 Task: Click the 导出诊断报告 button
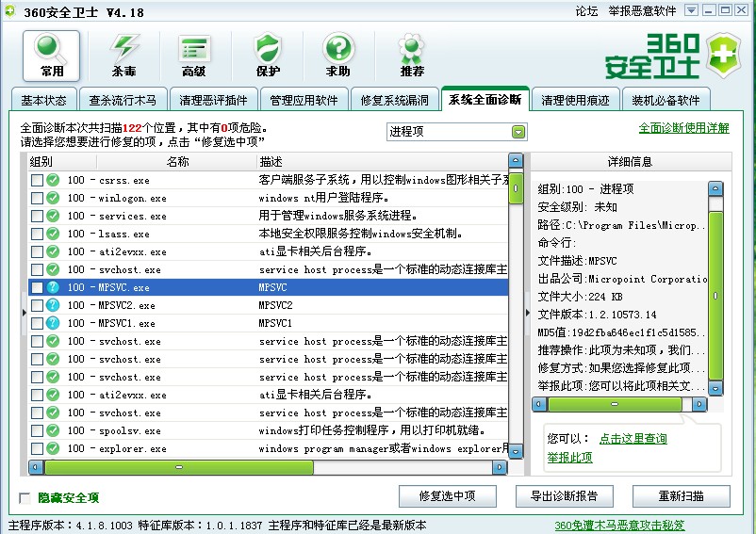[x=564, y=496]
